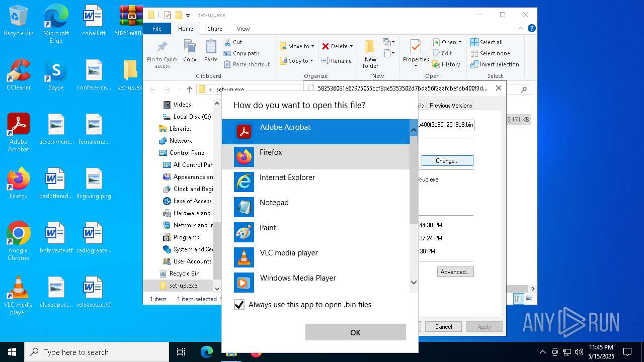
Task: Edit the file name field in Properties
Action: [x=446, y=125]
